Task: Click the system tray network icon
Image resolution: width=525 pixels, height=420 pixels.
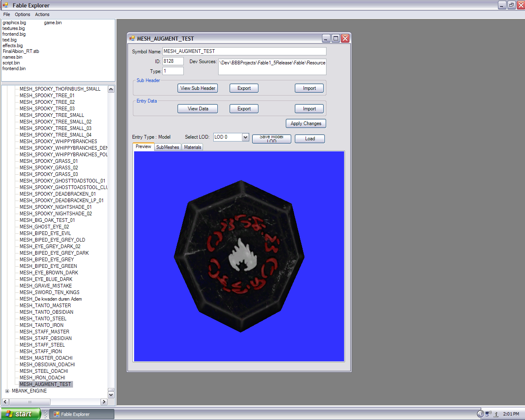Action: [488, 414]
